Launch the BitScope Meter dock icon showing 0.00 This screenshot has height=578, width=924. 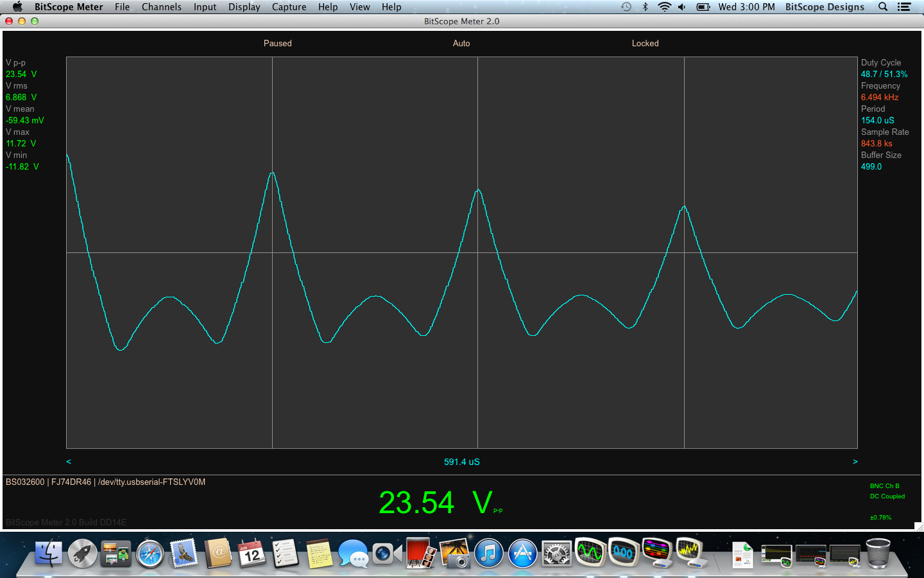[623, 552]
